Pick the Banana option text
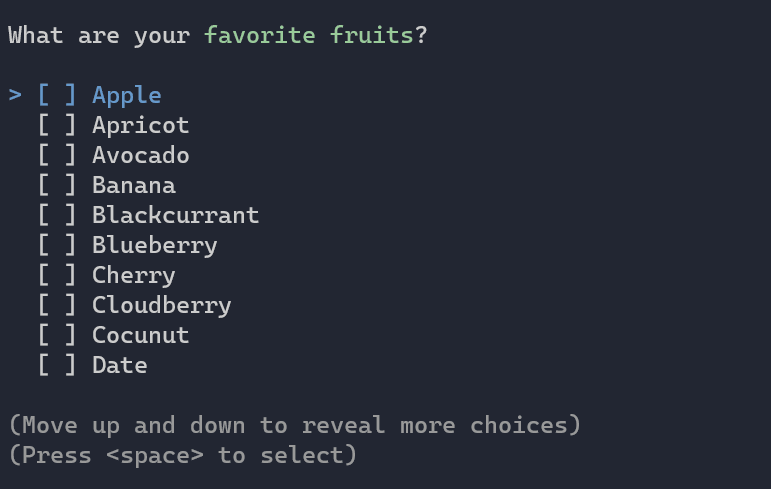This screenshot has height=489, width=771. tap(134, 186)
